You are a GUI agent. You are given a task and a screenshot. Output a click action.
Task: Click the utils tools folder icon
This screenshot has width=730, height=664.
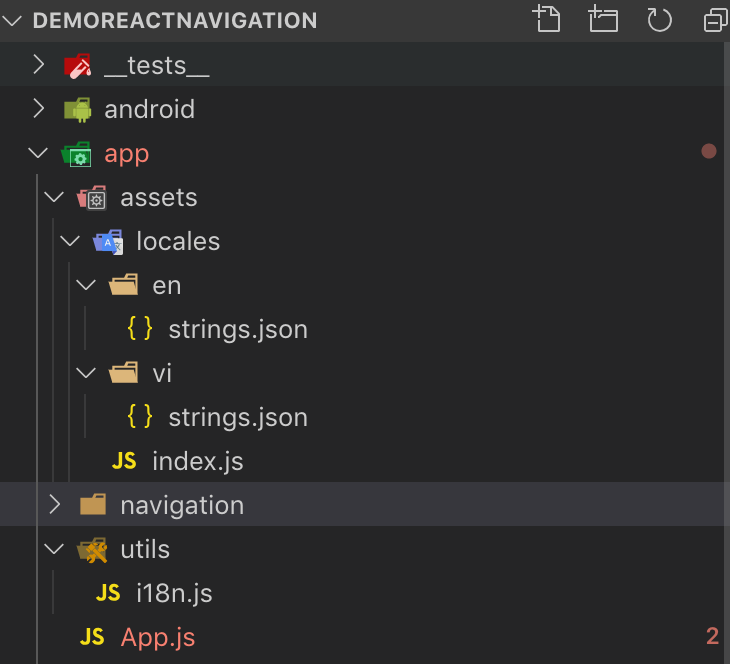click(93, 550)
